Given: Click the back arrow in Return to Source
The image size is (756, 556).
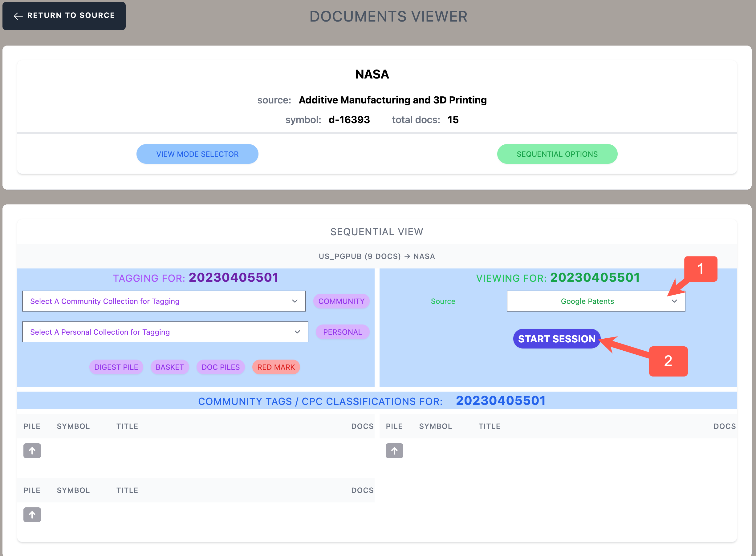Looking at the screenshot, I should coord(18,16).
